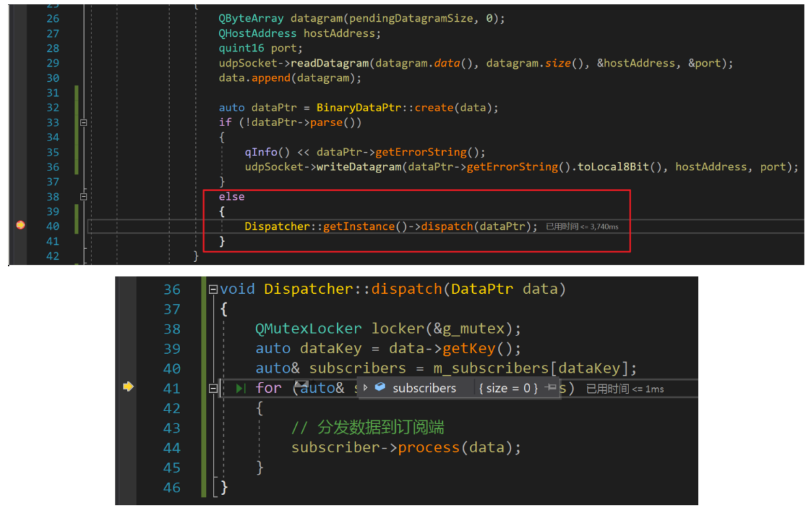Click the {size = 0} data tip value
This screenshot has height=508, width=812.
pyautogui.click(x=508, y=388)
